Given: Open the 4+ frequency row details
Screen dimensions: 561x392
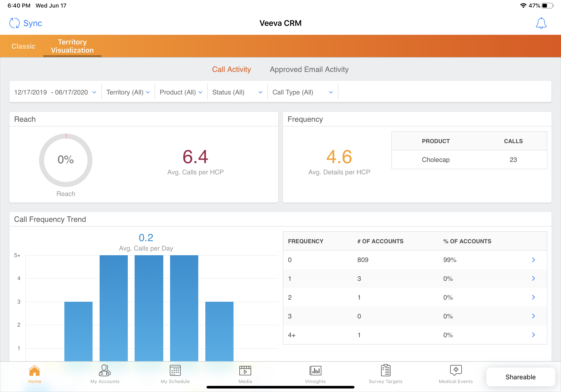Looking at the screenshot, I should [533, 335].
